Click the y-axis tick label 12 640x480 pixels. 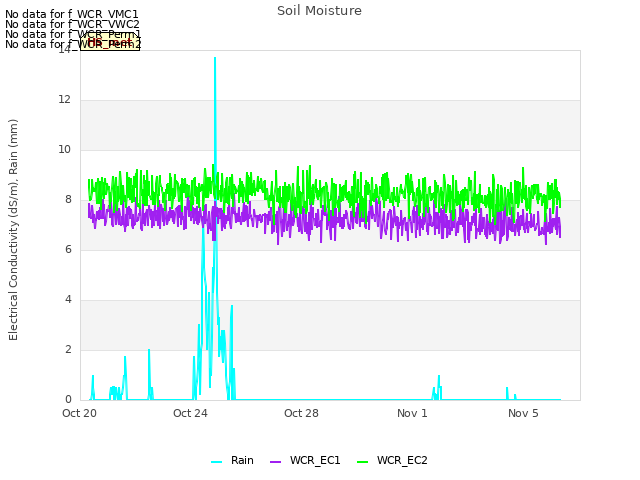[x=64, y=100]
